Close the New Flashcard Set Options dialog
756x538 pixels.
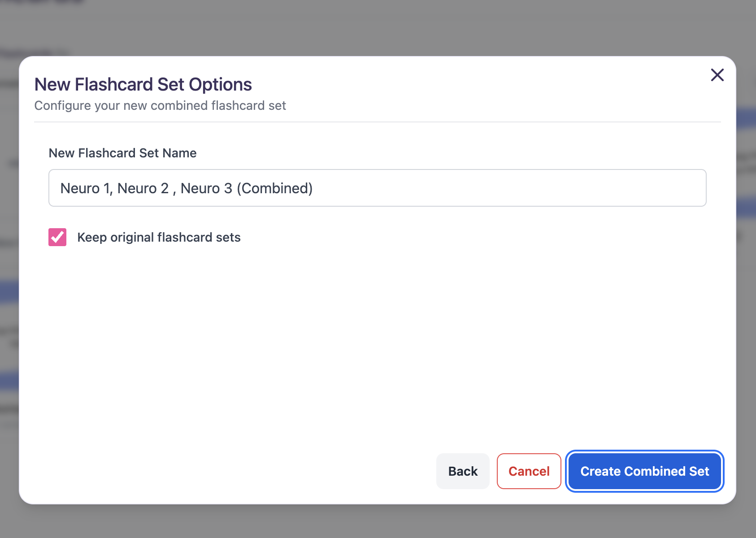(x=717, y=75)
